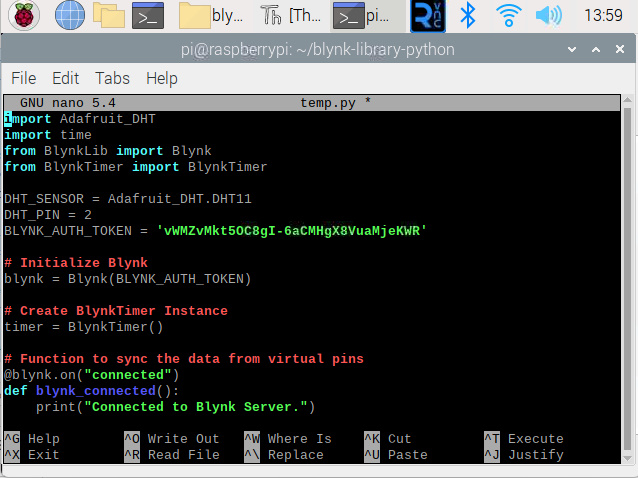Click the '@blynk.on("connected")' decorator line
The height and width of the screenshot is (478, 638).
pos(92,375)
